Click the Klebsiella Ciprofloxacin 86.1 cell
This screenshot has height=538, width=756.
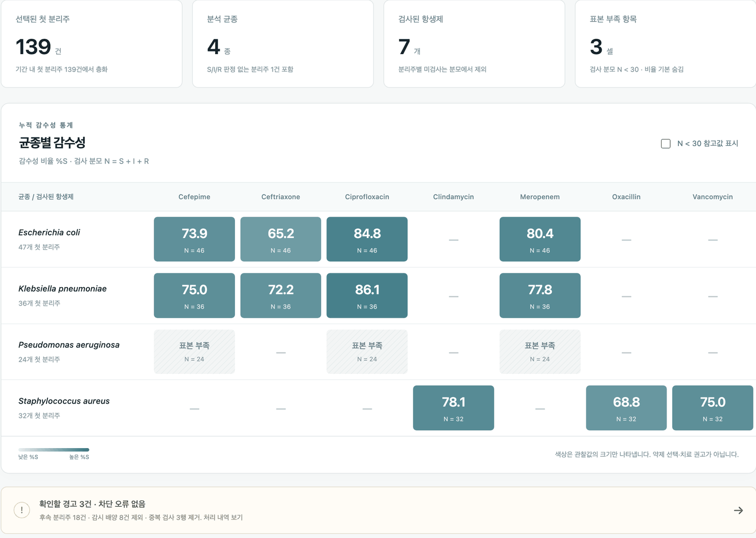(367, 295)
